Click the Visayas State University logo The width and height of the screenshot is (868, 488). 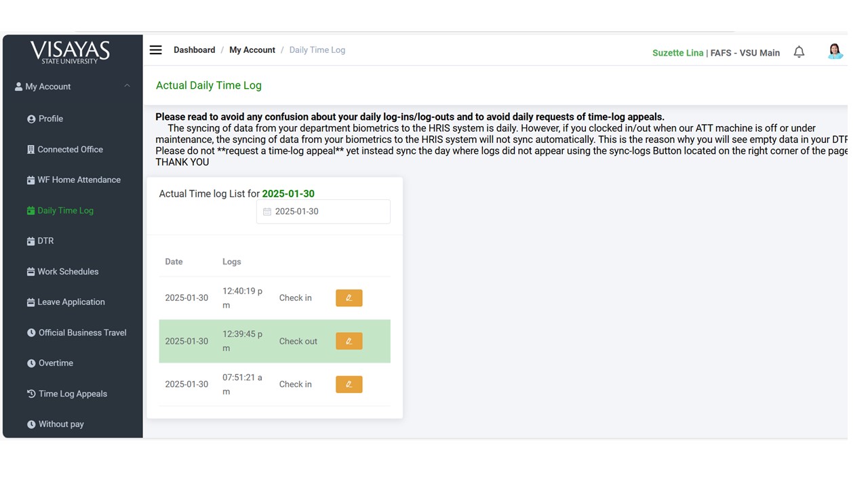point(70,52)
